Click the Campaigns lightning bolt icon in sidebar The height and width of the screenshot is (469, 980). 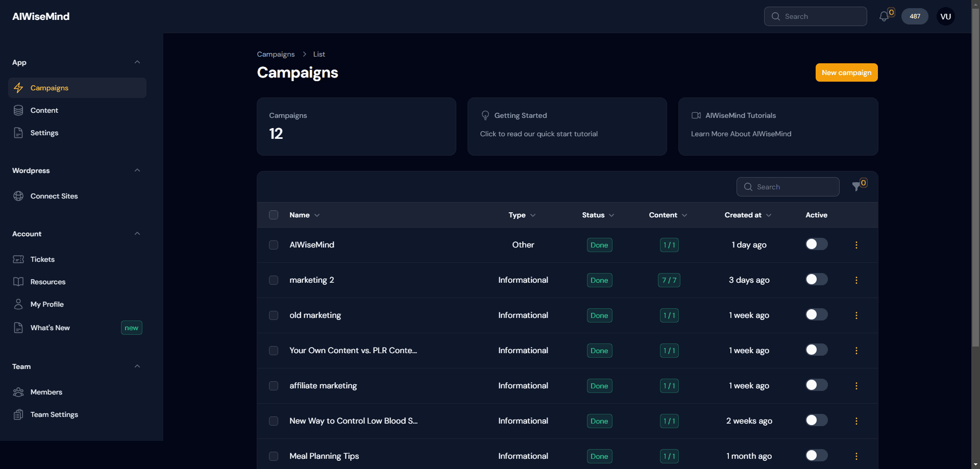pos(18,88)
